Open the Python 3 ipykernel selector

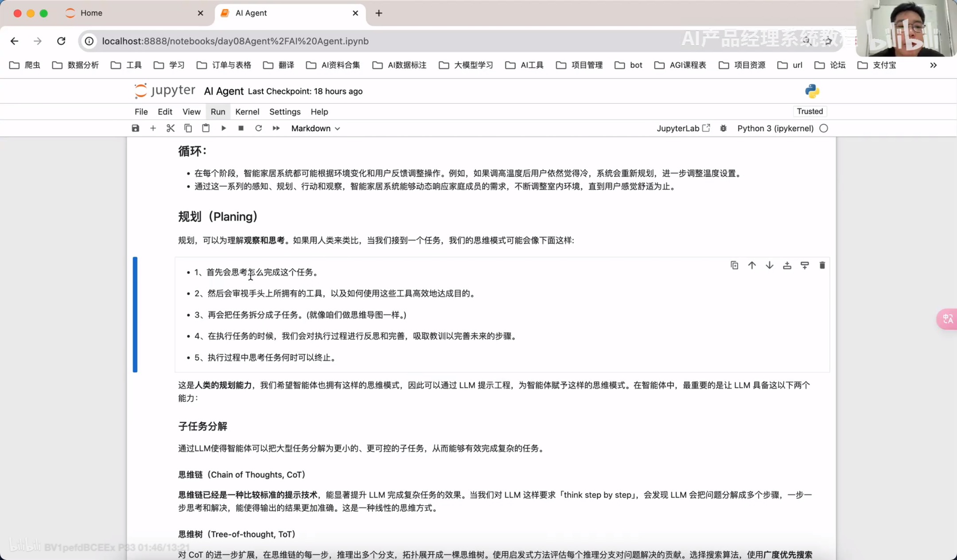coord(775,128)
